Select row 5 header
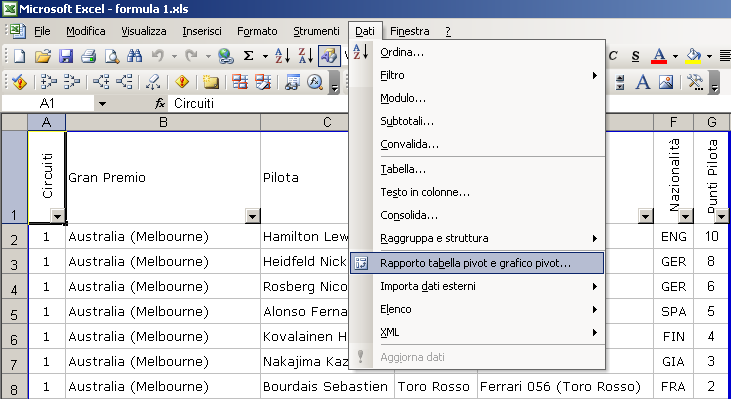Image resolution: width=731 pixels, height=399 pixels. tap(14, 312)
